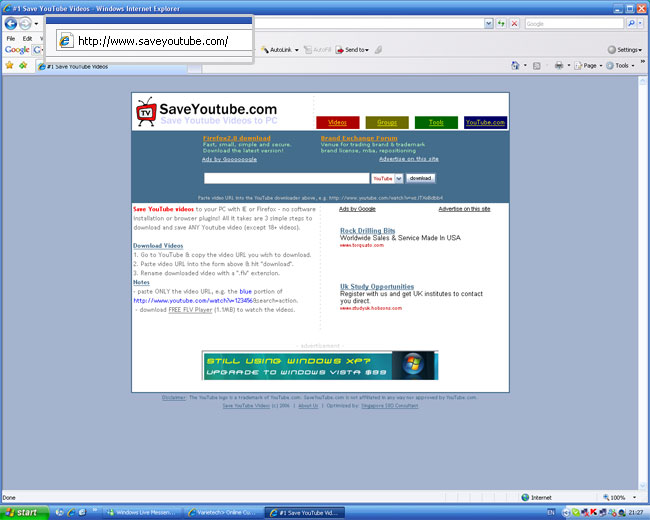Screen dimensions: 650x520
Task: Click the magnifier Search button in IE
Action: click(631, 24)
